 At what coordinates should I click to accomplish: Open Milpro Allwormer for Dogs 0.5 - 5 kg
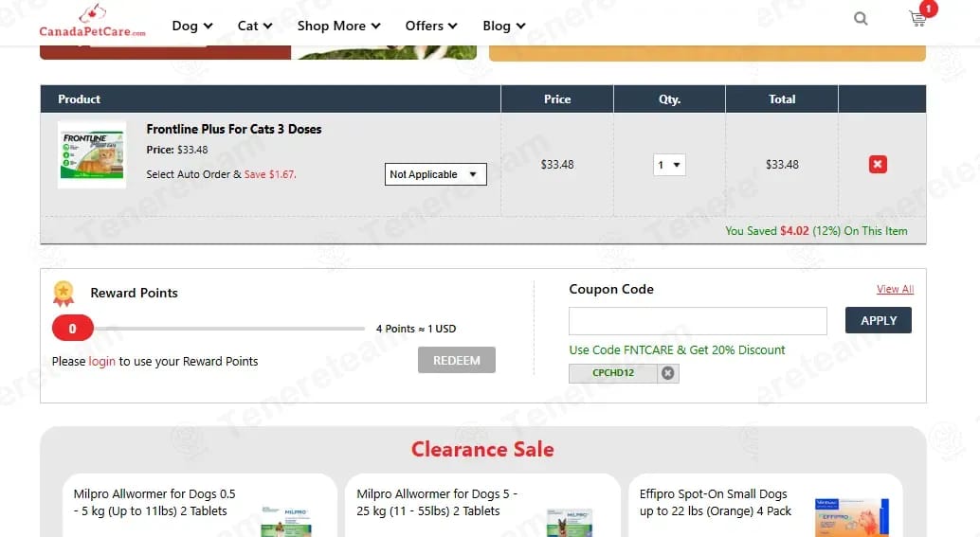[x=154, y=503]
